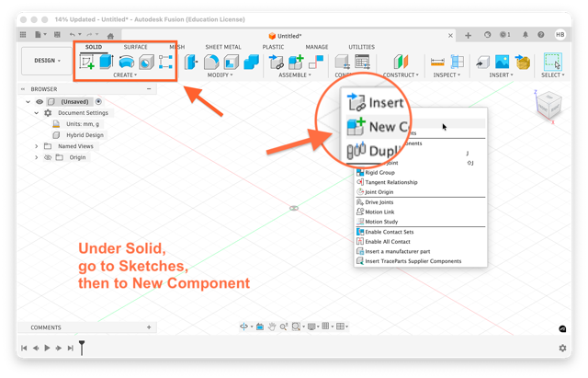
Task: Click the HB user profile avatar
Action: click(560, 35)
